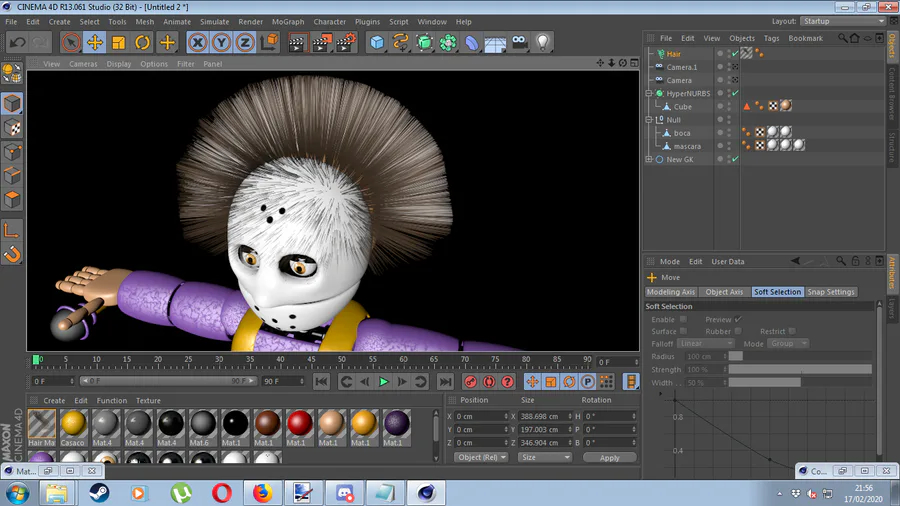900x506 pixels.
Task: Toggle the Preview checkbox in Soft Selection
Action: (738, 319)
